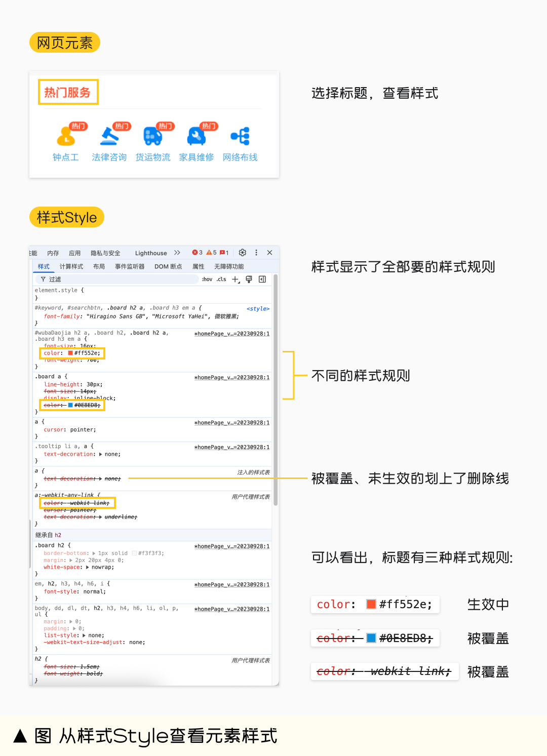Switch to the 计算样式 tab
This screenshot has width=547, height=756.
coord(71,267)
